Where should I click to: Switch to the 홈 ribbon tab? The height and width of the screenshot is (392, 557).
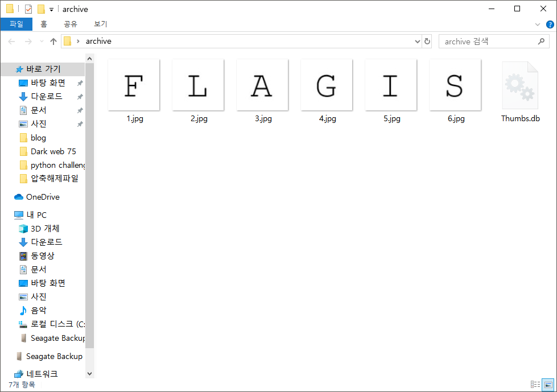(44, 24)
